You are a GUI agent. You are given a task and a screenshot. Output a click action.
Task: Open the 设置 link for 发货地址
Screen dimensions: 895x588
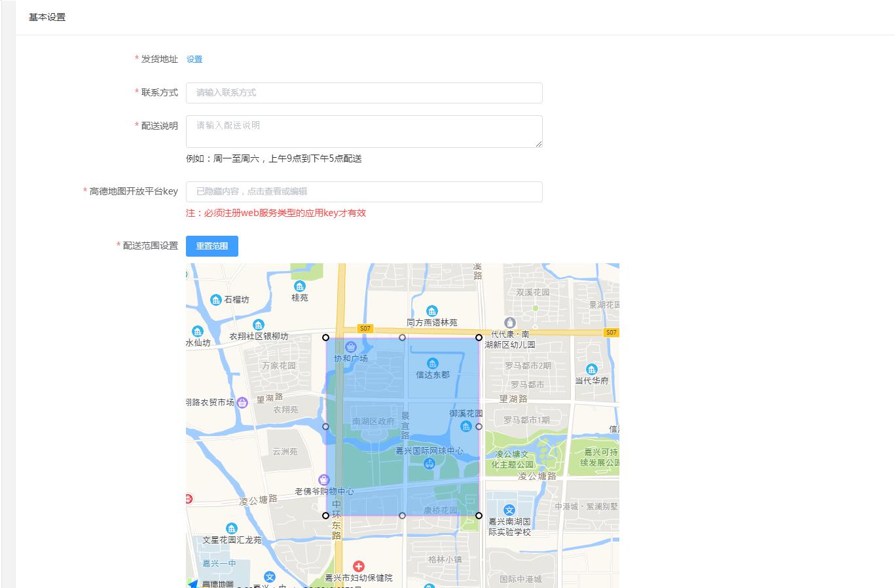194,59
